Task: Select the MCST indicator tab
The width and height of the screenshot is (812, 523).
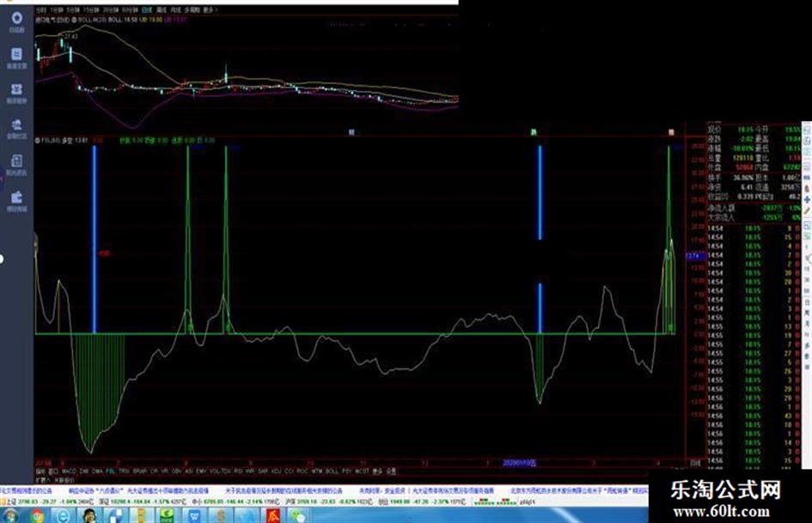Action: point(362,471)
